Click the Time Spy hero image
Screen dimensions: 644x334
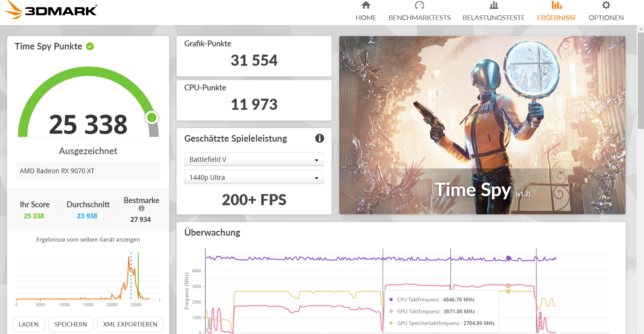[482, 125]
